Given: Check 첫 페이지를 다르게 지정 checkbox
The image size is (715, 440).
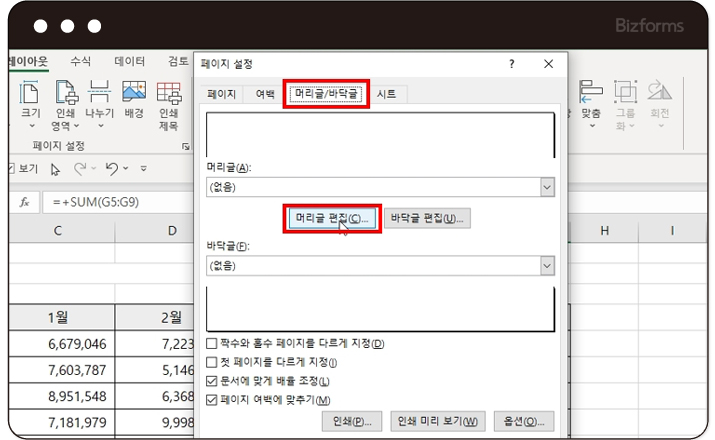Looking at the screenshot, I should coord(212,362).
